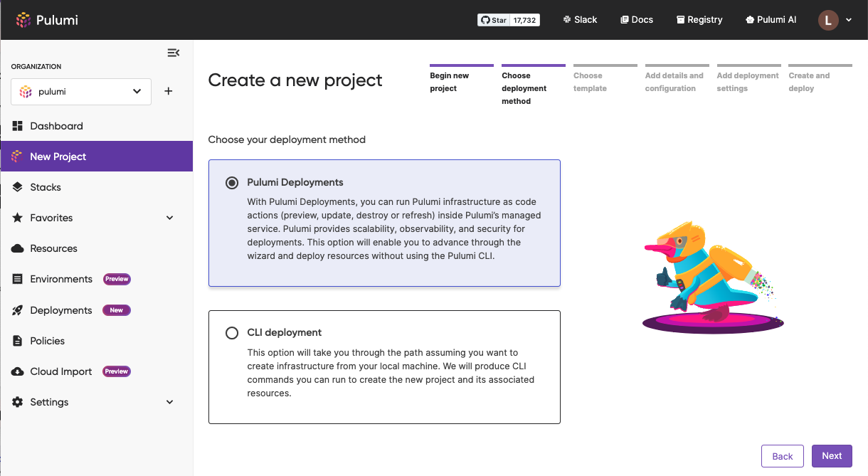
Task: Open the GitHub Star button
Action: (494, 20)
